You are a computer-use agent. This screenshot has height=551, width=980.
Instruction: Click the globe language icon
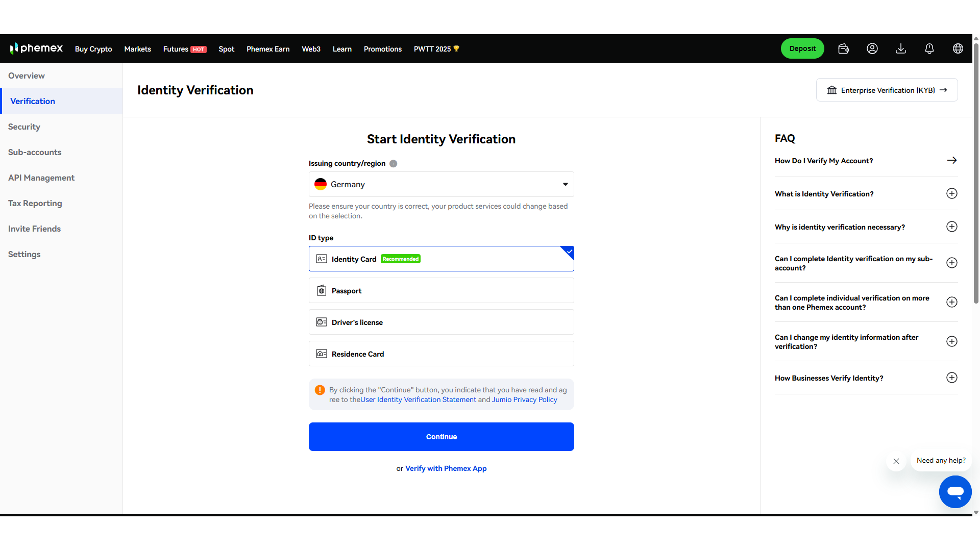[958, 48]
